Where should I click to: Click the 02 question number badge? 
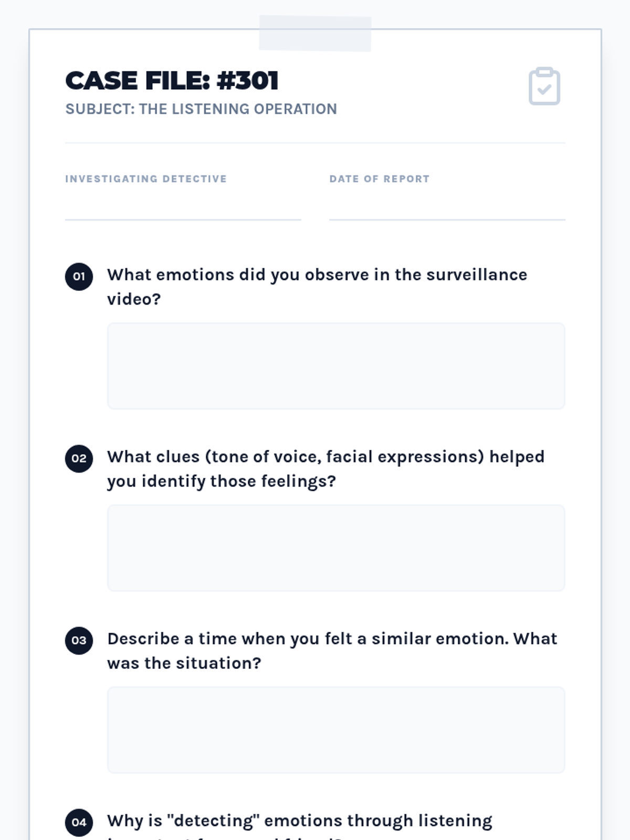(79, 458)
